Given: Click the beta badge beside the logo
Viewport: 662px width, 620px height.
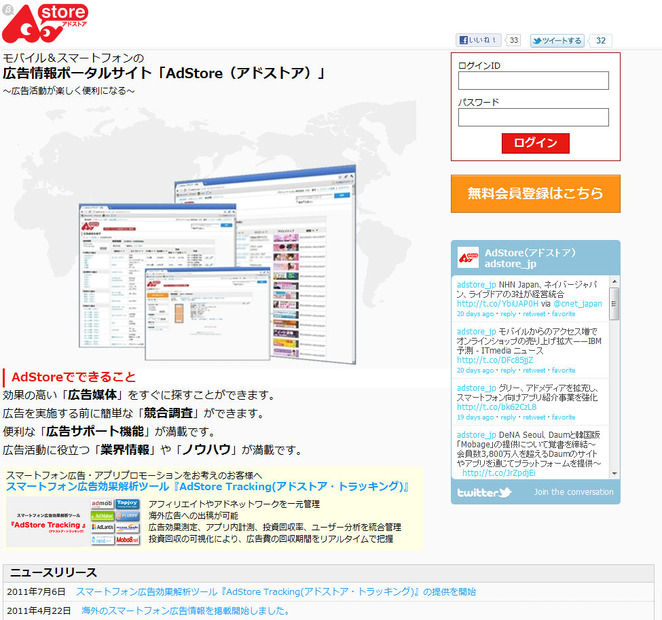Looking at the screenshot, I should (x=8, y=10).
